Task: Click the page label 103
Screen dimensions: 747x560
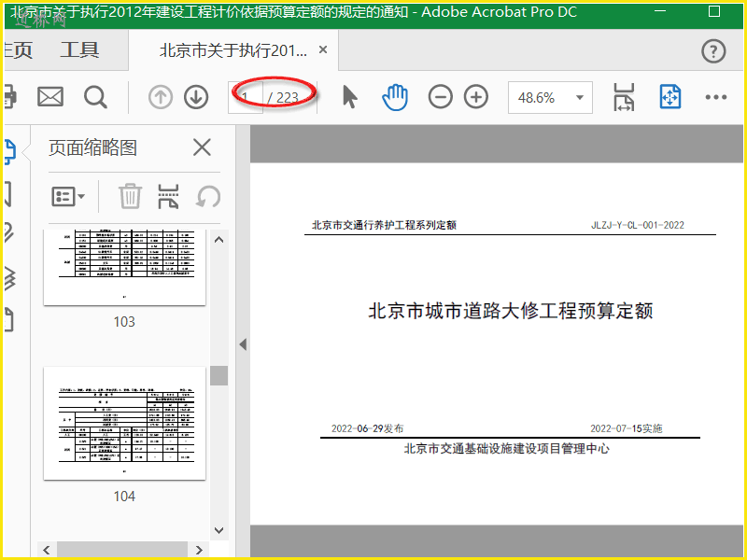Action: coord(124,322)
